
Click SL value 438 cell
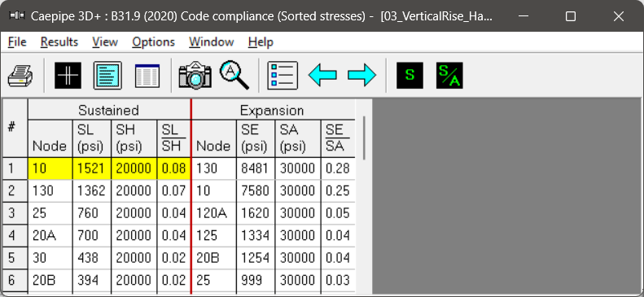coord(91,258)
